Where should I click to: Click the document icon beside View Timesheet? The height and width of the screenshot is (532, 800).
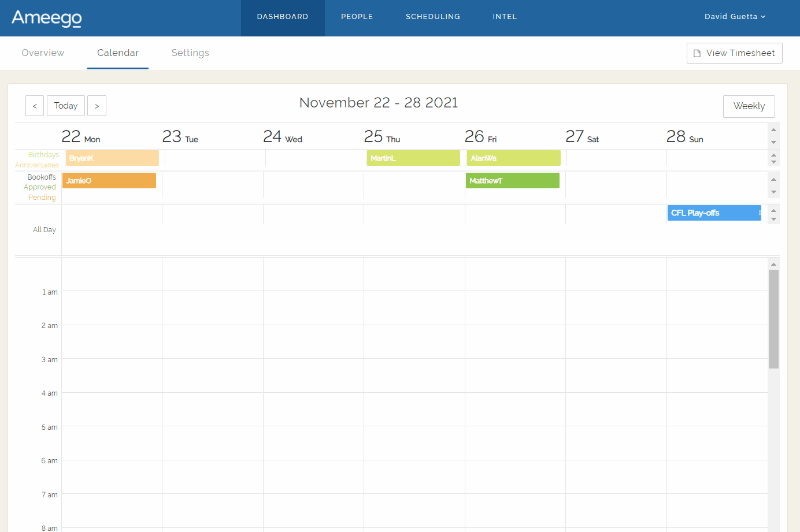click(697, 53)
